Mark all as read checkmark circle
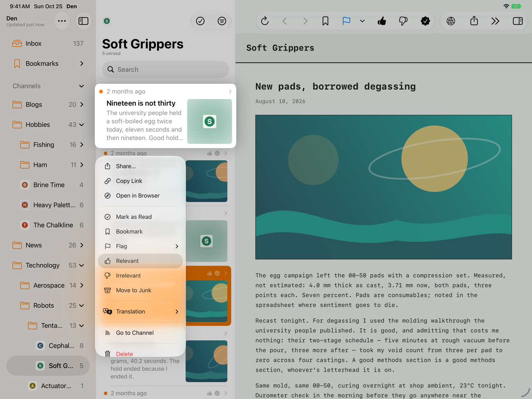The image size is (532, 399). 200,21
